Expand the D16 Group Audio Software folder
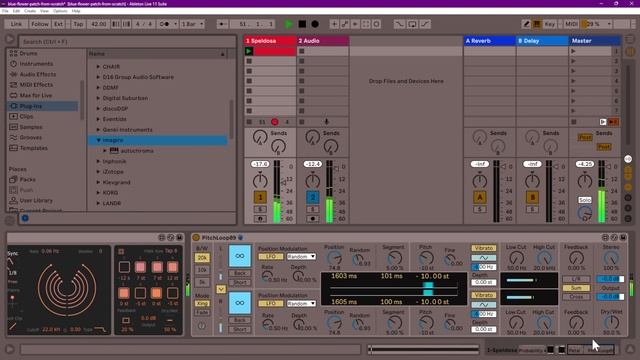640x360 pixels. point(98,77)
